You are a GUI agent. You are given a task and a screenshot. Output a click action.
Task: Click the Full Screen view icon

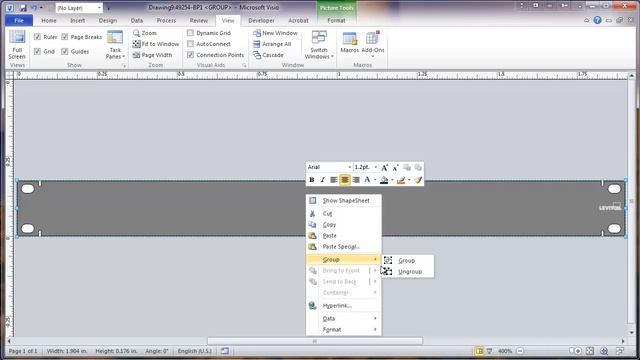pyautogui.click(x=17, y=44)
